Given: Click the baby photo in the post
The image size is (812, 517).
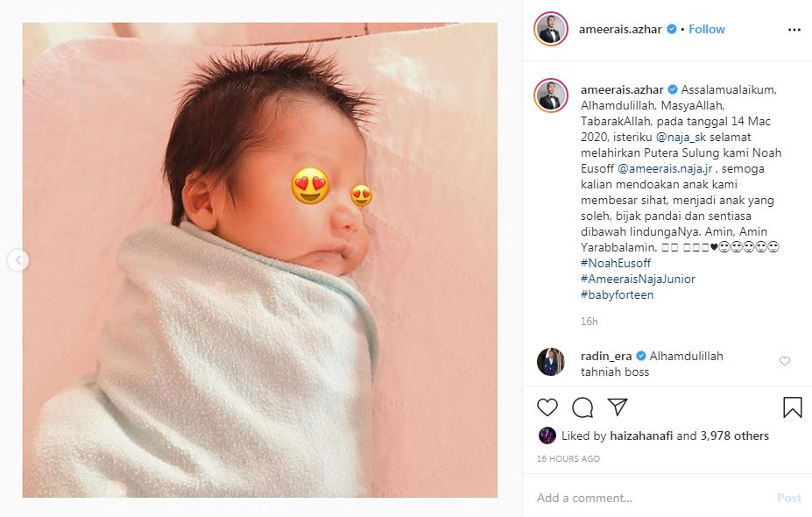Looking at the screenshot, I should coord(260,260).
